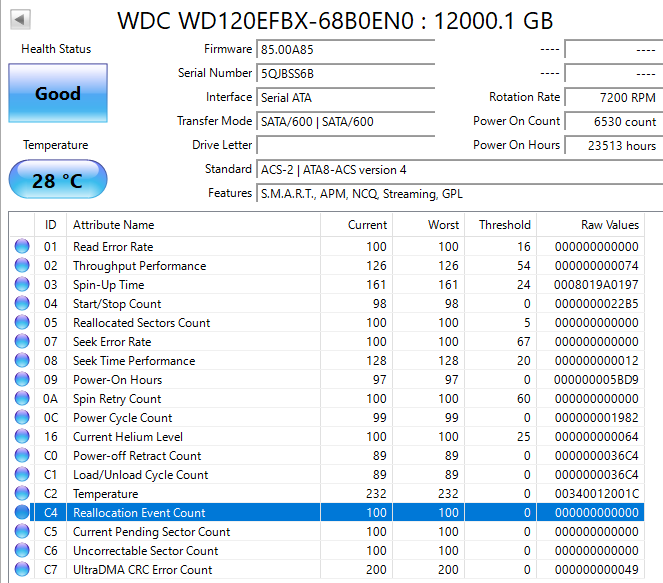Select the Power Cycle Count attribute name
The height and width of the screenshot is (583, 663).
pos(123,418)
